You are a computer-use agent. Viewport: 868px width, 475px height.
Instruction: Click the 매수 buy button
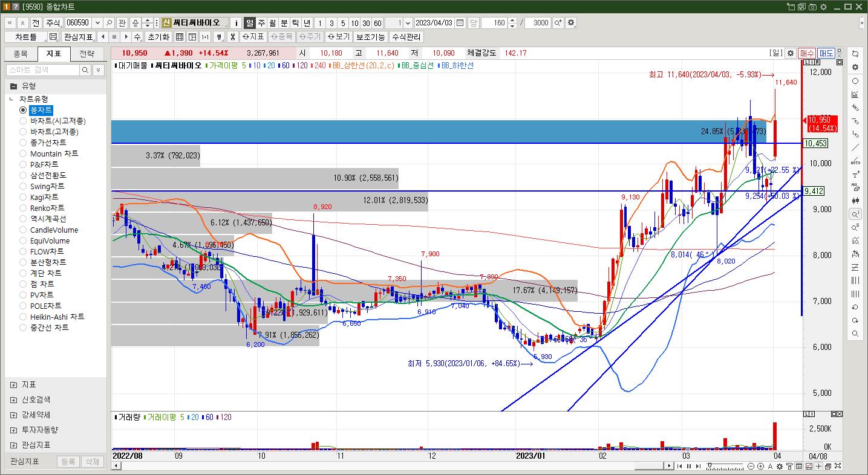(807, 53)
